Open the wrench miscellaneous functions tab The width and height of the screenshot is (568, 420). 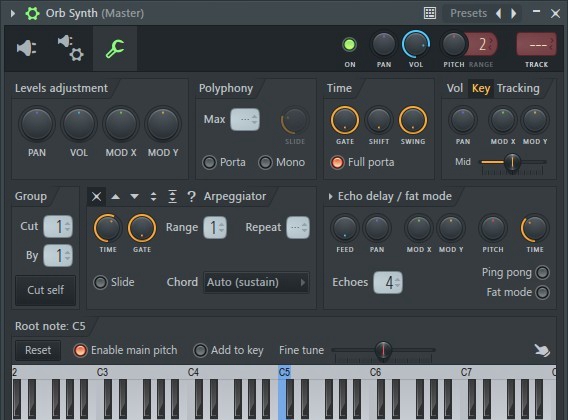coord(115,49)
